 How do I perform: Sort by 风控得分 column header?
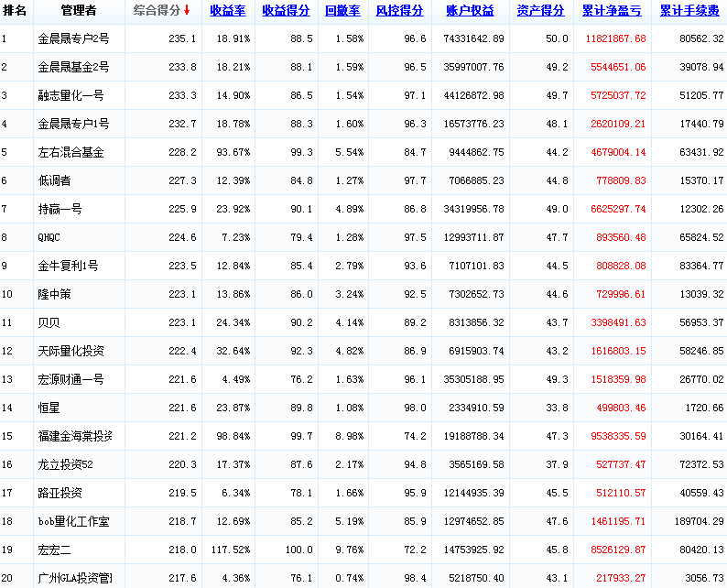tap(399, 11)
